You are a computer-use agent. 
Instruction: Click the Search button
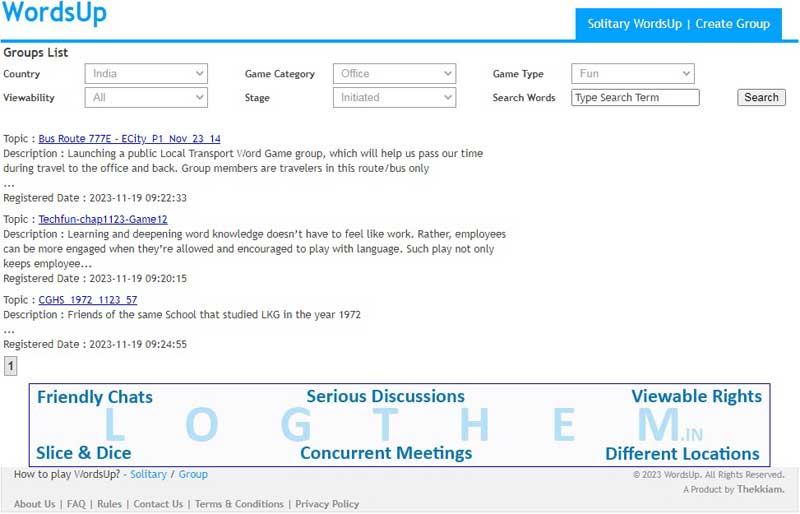coord(761,97)
